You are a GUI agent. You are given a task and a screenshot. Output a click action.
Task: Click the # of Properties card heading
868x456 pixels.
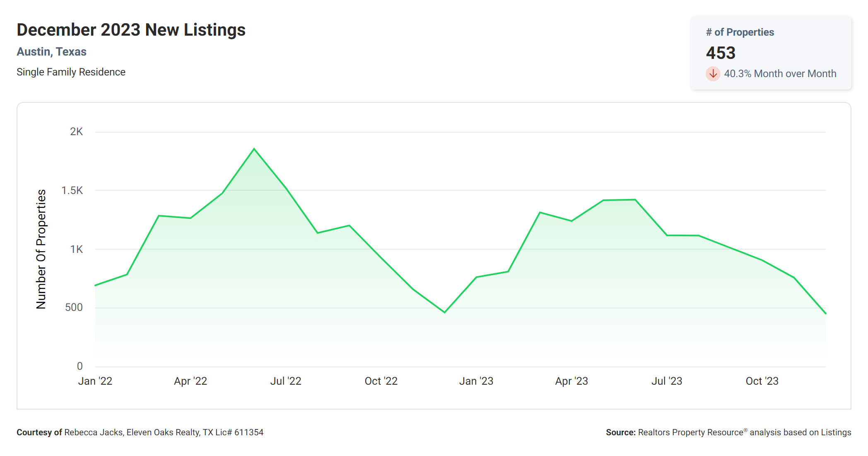pos(740,32)
